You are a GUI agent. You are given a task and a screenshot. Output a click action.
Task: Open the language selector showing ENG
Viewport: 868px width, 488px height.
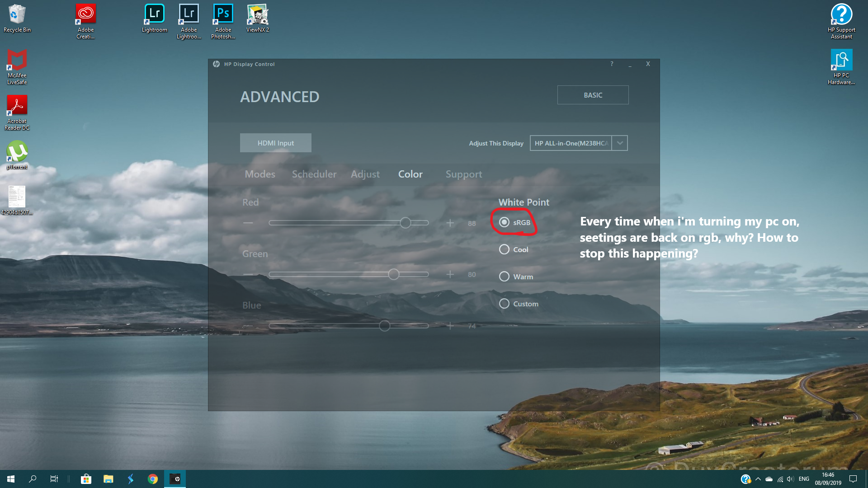click(x=803, y=479)
